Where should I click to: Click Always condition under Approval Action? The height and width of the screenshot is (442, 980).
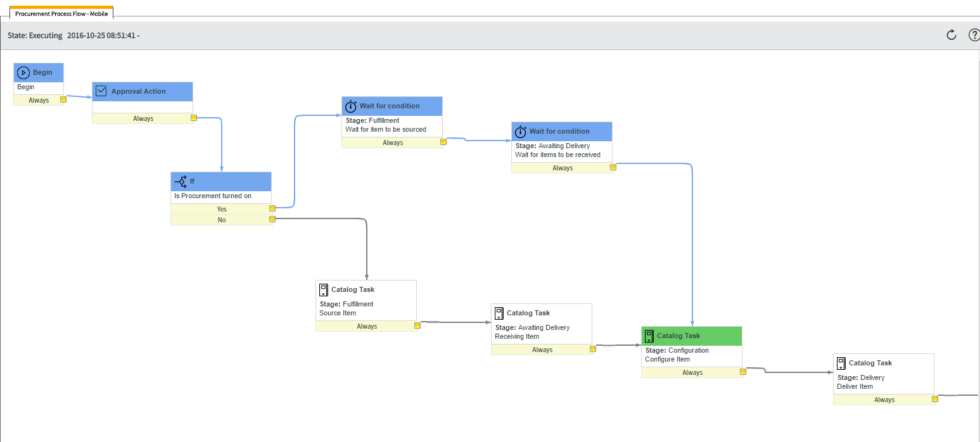(143, 118)
